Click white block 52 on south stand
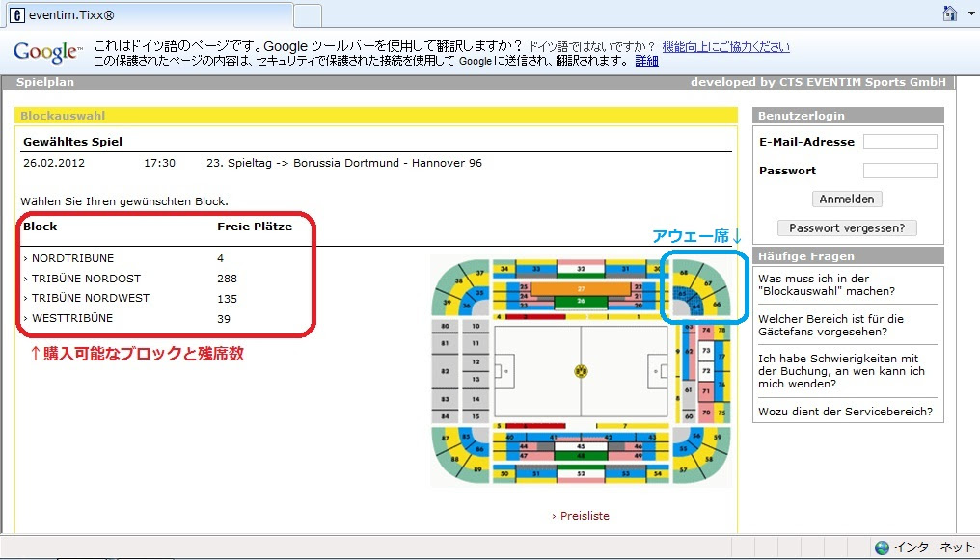 [x=581, y=474]
